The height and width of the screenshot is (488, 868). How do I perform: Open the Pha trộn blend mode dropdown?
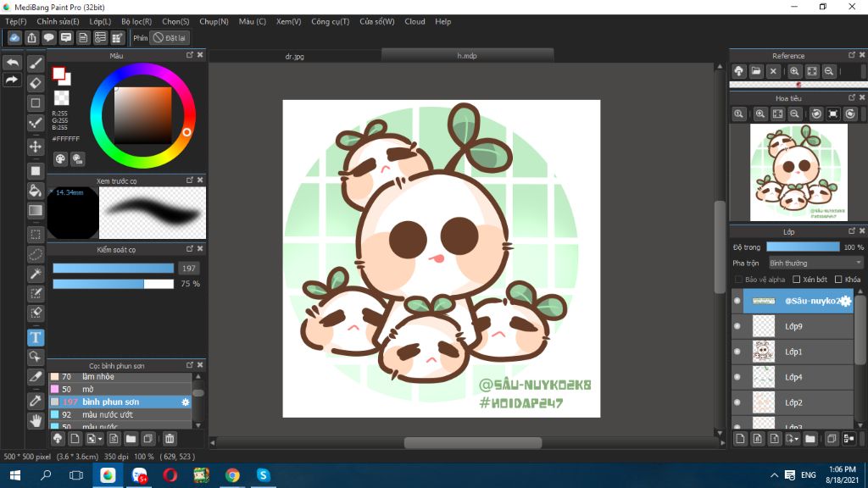point(815,263)
